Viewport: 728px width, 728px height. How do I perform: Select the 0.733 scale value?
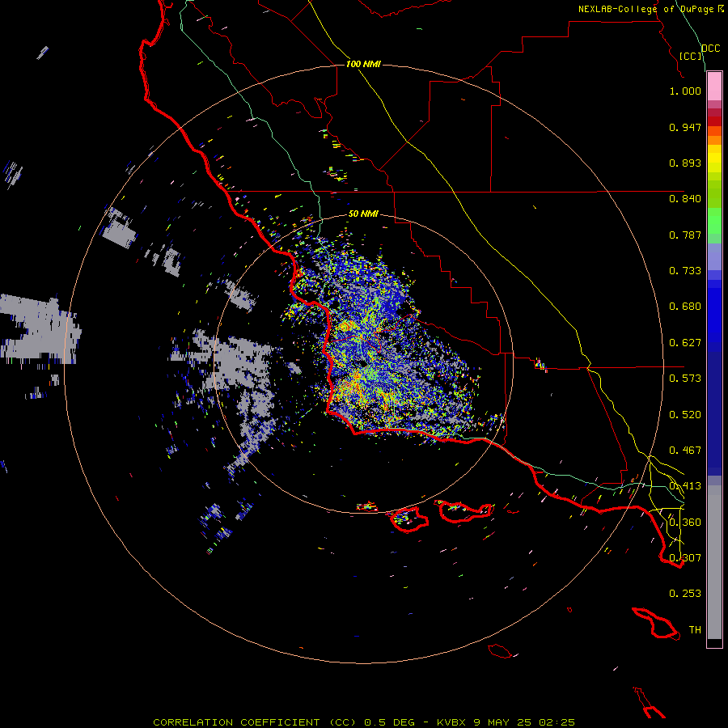click(685, 271)
